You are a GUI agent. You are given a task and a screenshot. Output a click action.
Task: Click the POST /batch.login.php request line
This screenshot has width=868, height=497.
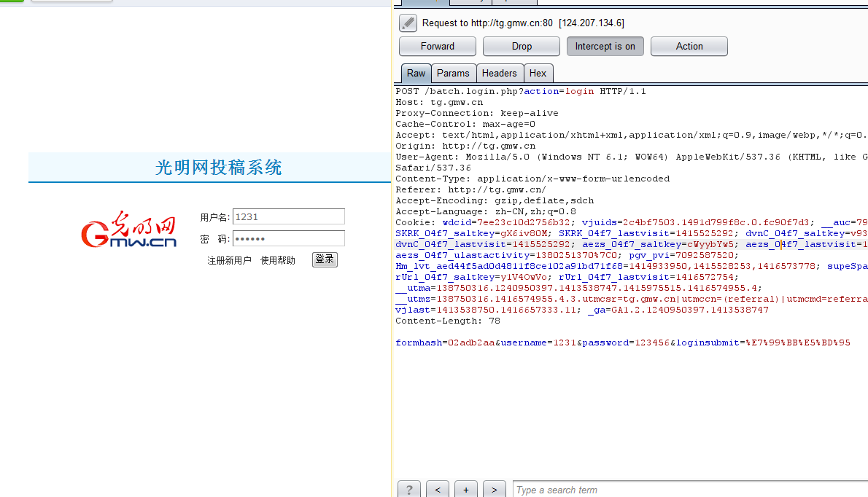(x=520, y=91)
